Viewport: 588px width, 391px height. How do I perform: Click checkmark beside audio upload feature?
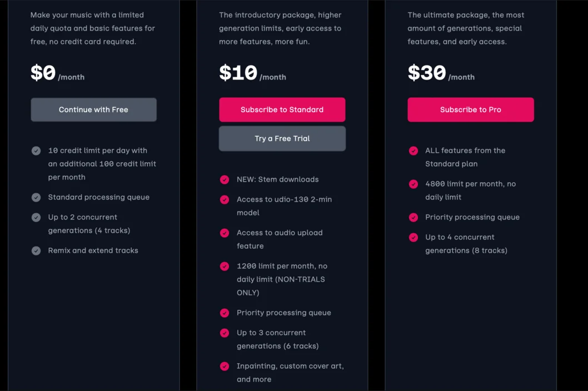(225, 233)
